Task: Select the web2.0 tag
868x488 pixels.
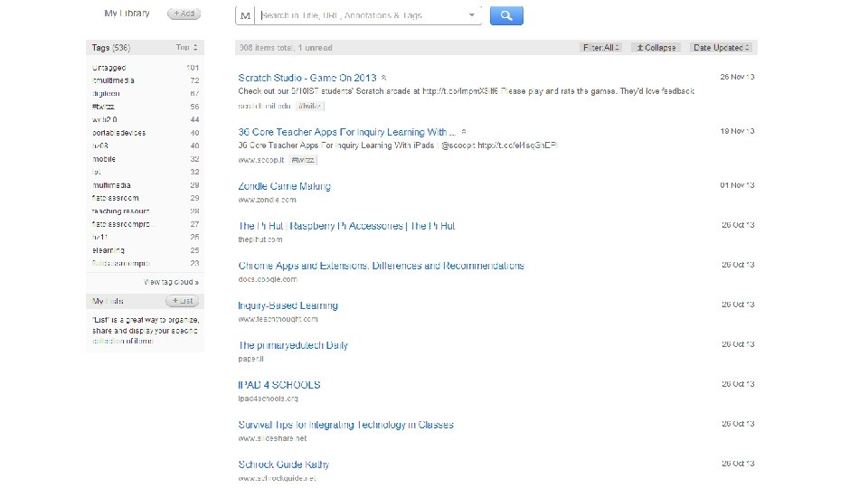Action: pyautogui.click(x=105, y=119)
